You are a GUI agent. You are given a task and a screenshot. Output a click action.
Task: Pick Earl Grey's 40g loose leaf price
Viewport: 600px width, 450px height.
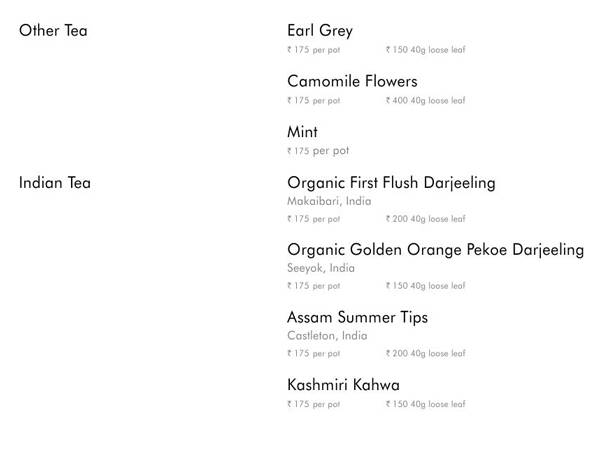(x=425, y=50)
